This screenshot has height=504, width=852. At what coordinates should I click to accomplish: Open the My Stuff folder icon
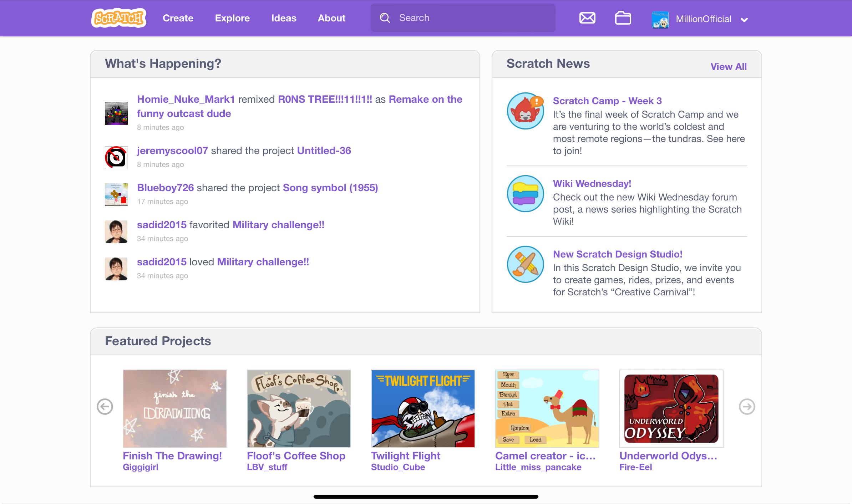click(x=623, y=18)
